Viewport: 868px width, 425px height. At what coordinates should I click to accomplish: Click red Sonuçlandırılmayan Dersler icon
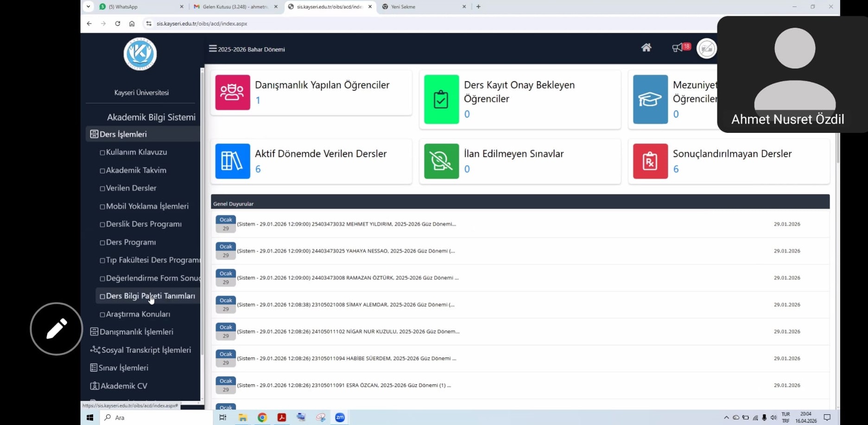[x=650, y=161]
